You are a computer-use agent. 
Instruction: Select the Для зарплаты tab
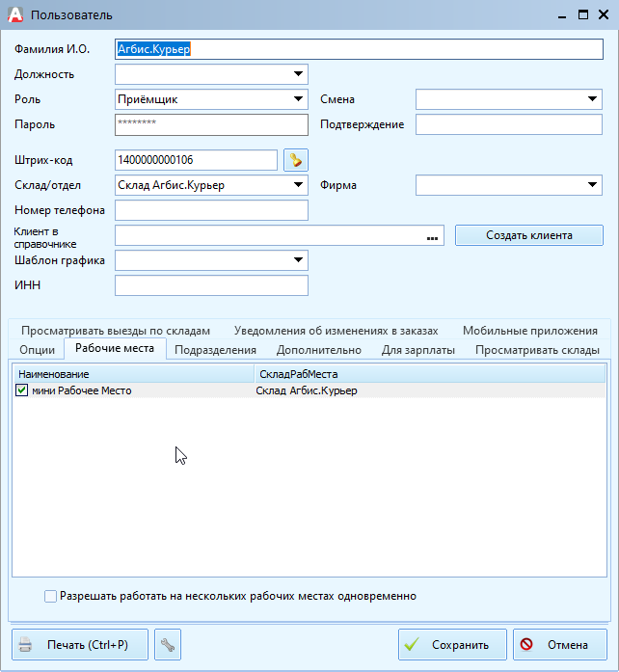pyautogui.click(x=417, y=350)
